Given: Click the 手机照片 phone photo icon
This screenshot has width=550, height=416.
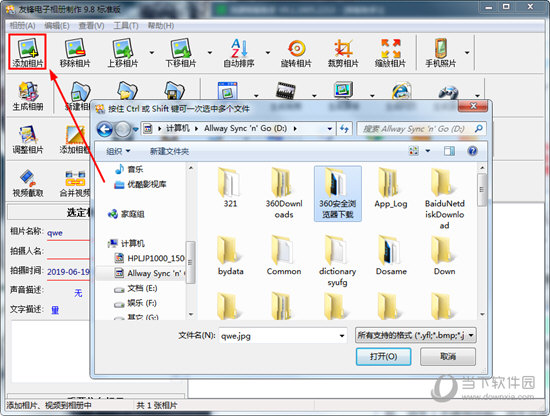Looking at the screenshot, I should (441, 52).
